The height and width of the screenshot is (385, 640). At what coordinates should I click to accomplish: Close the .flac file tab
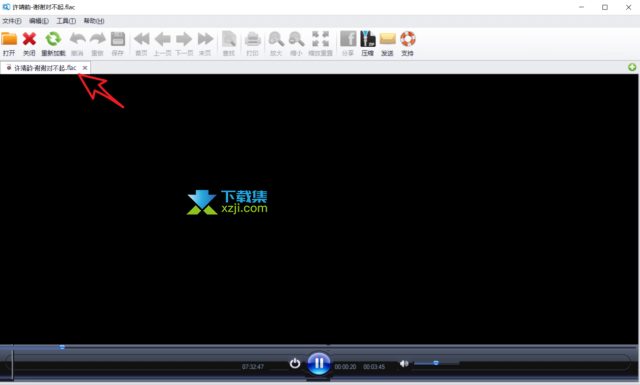(x=85, y=68)
